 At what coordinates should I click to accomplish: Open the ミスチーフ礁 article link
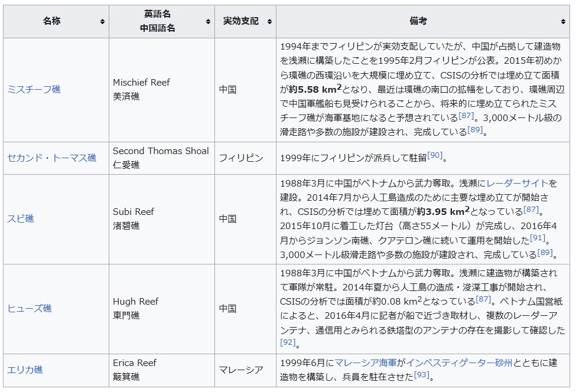point(34,90)
